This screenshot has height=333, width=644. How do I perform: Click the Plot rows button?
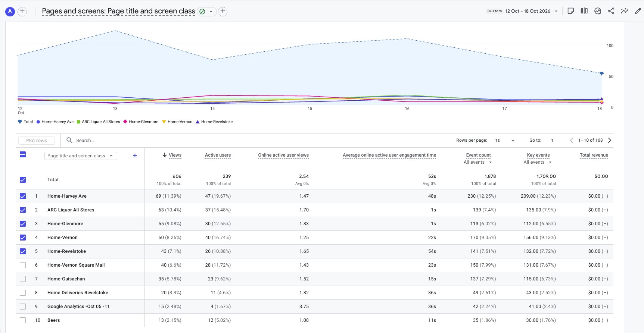[x=37, y=141]
